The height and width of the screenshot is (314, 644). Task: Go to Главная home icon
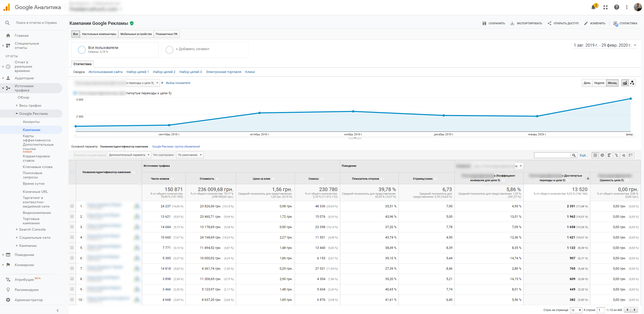point(8,35)
